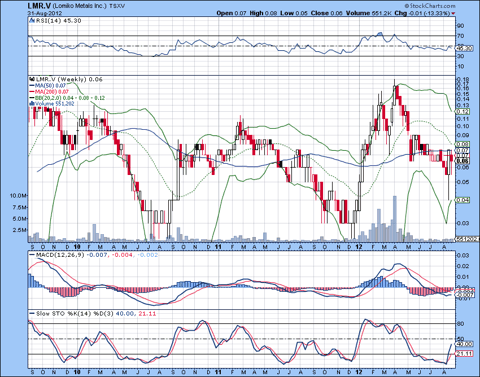This screenshot has width=480, height=377.
Task: Click the MA(50) 0.07 legend entry
Action: (50, 86)
